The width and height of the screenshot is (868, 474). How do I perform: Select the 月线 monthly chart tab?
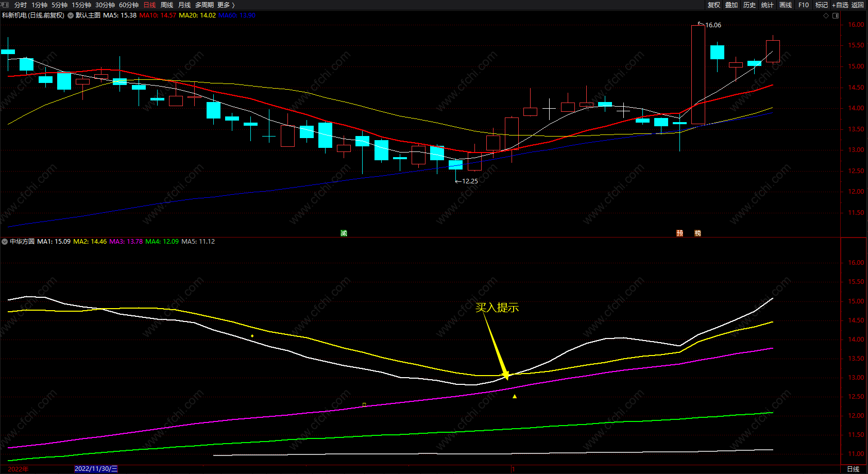click(184, 5)
